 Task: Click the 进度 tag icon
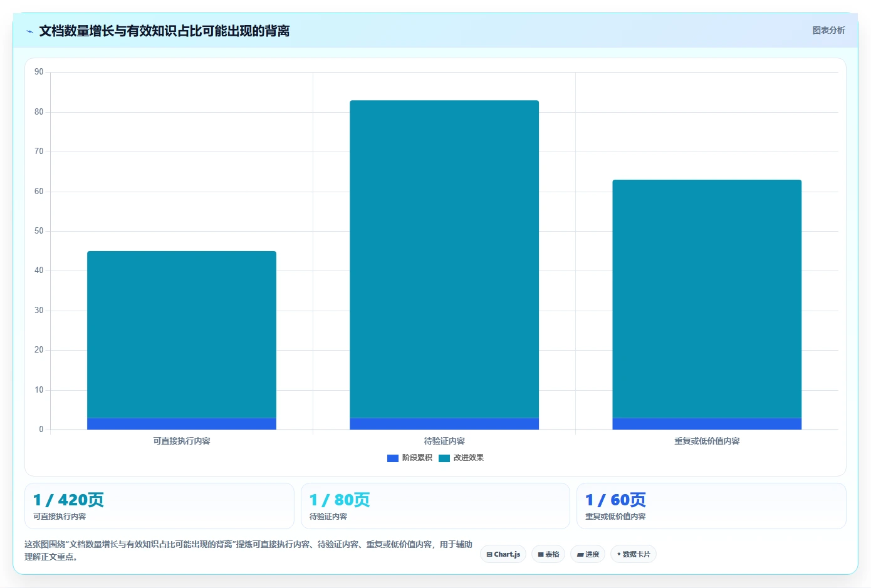pyautogui.click(x=580, y=555)
